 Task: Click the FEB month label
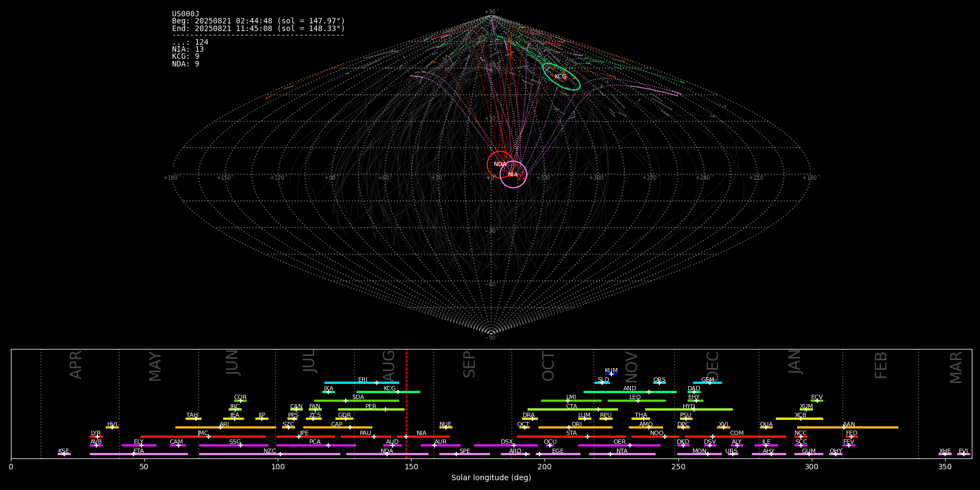coord(881,365)
